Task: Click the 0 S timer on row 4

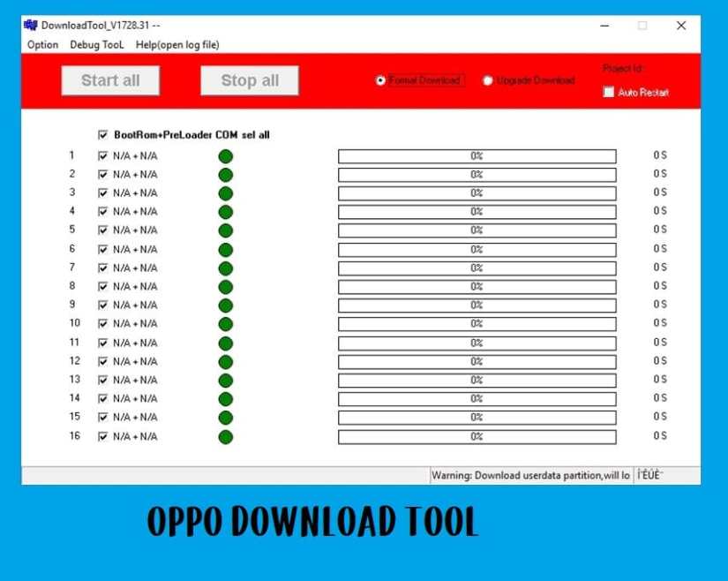Action: tap(660, 211)
